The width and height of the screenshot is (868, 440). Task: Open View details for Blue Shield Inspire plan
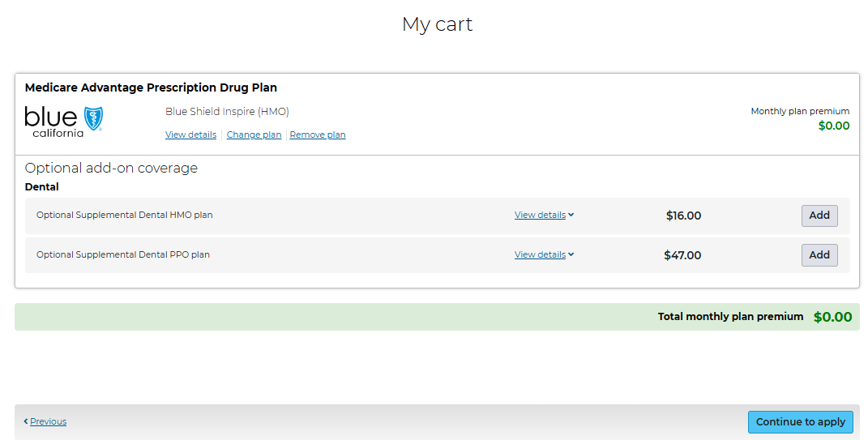[x=190, y=135]
